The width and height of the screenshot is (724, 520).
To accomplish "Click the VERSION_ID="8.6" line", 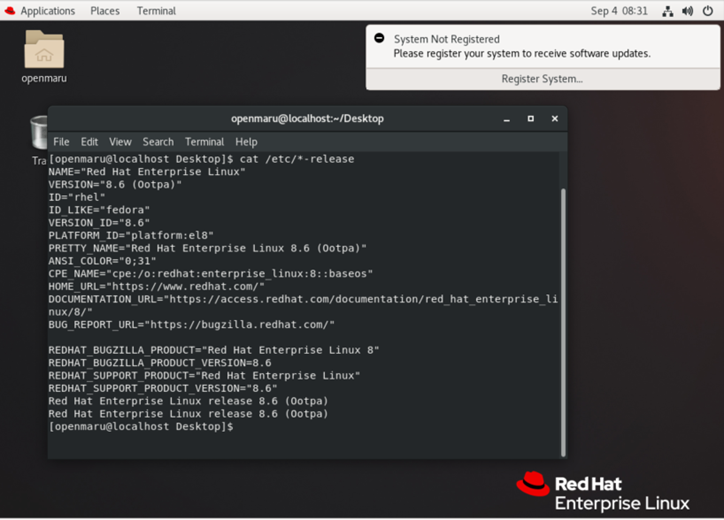I will click(x=99, y=223).
